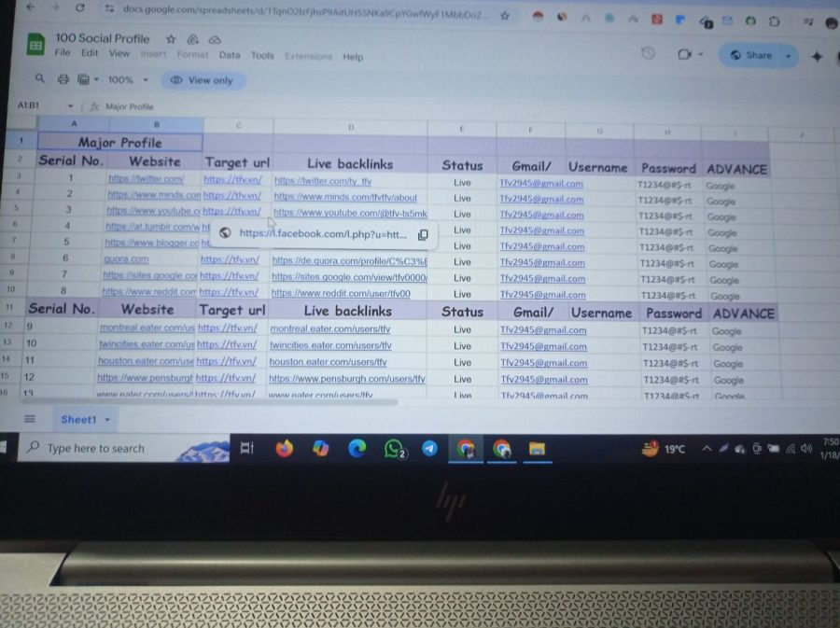This screenshot has height=628, width=840.
Task: Open the search magnifier in the toolbar
Action: click(x=39, y=78)
